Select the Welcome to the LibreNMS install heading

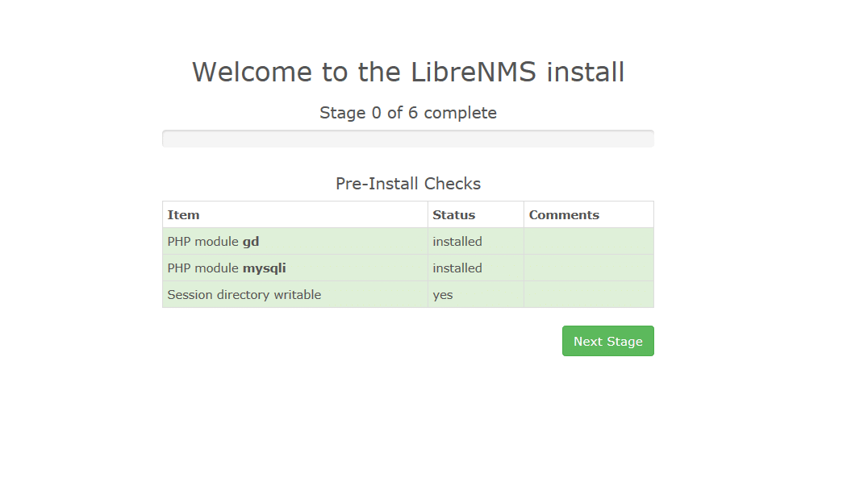coord(408,72)
